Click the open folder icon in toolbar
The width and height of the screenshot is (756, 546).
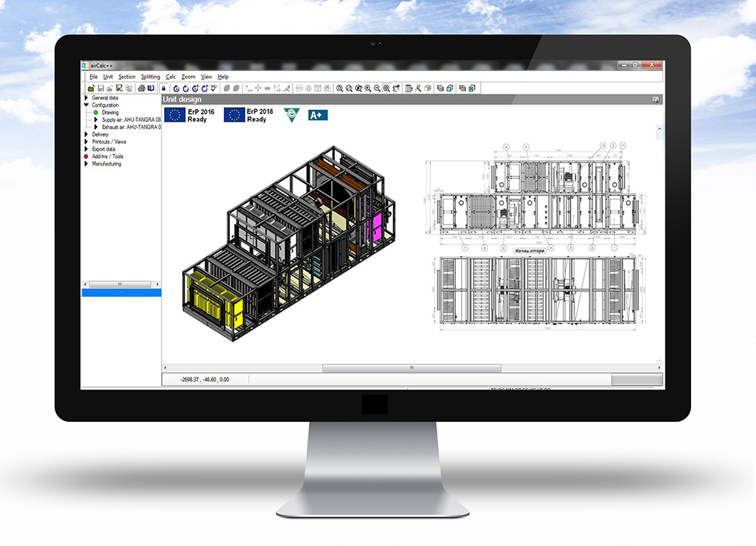[x=91, y=88]
